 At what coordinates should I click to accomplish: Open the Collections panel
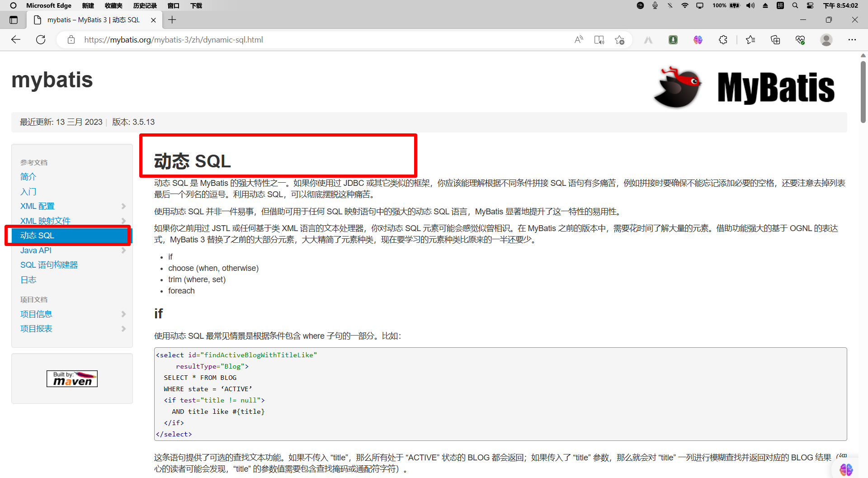click(775, 40)
